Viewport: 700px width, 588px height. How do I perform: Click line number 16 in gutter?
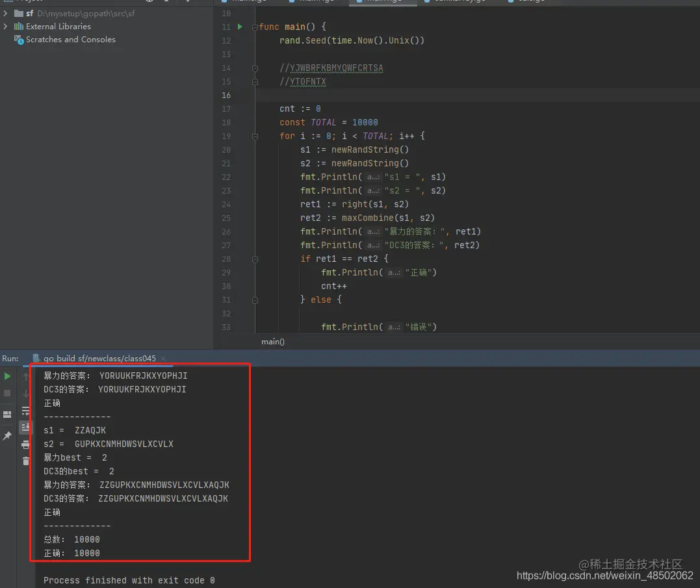tap(226, 96)
